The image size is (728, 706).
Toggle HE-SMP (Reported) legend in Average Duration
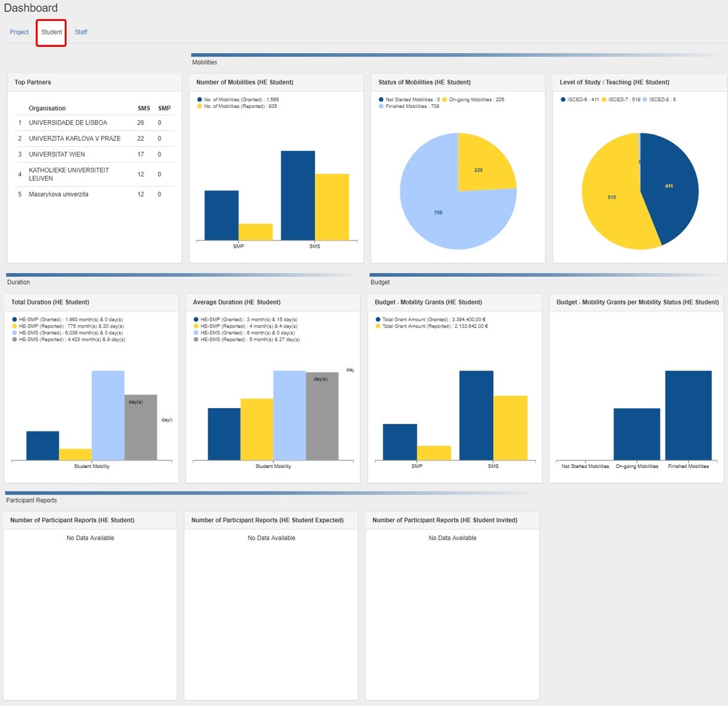coord(196,326)
